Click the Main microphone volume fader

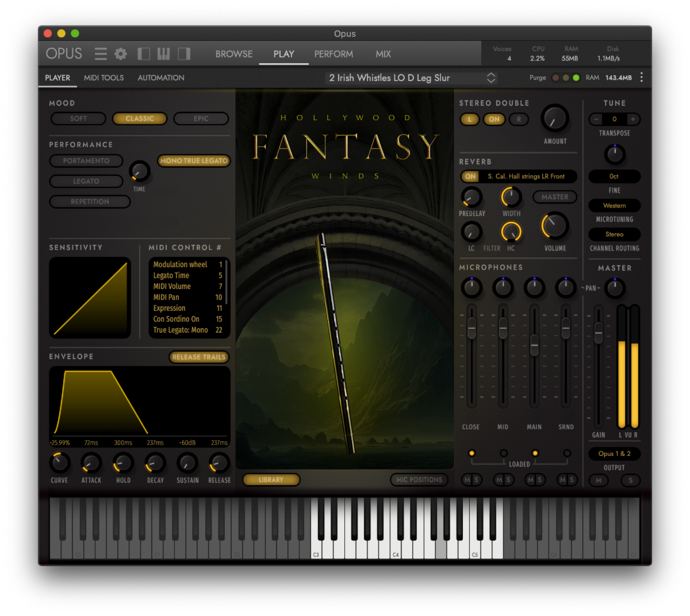point(534,345)
